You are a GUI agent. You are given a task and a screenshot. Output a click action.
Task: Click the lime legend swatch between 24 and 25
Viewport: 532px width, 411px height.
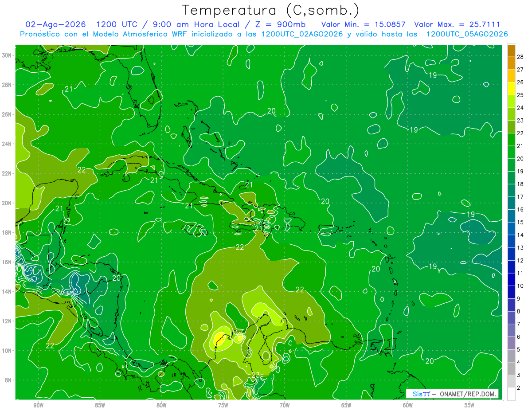(x=511, y=102)
